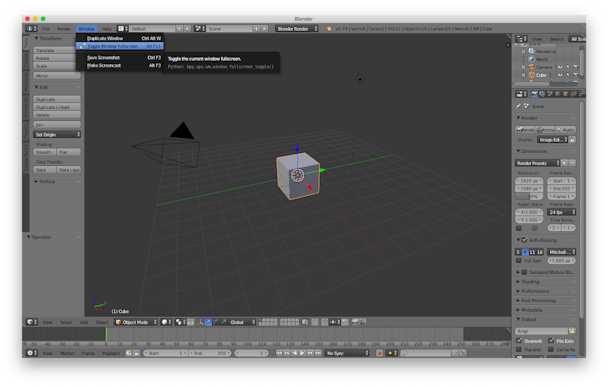This screenshot has width=608, height=387.
Task: Select the Render properties tab icon
Action: 534,94
